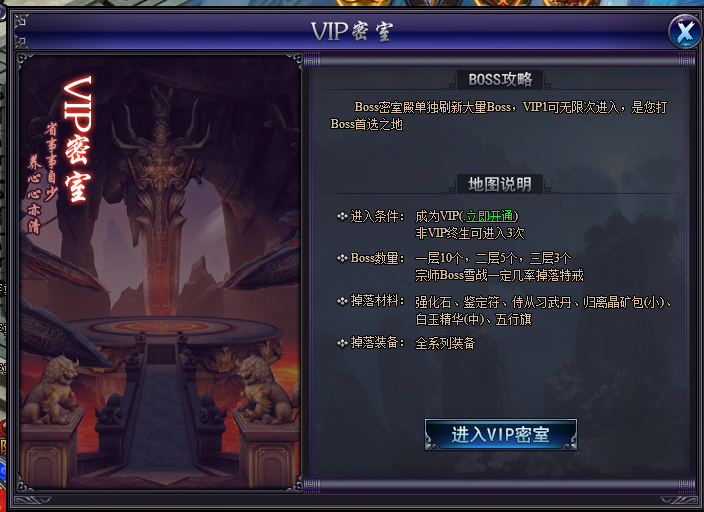Click the 强化石、鉴定符 materials list
The height and width of the screenshot is (512, 704).
tap(543, 311)
